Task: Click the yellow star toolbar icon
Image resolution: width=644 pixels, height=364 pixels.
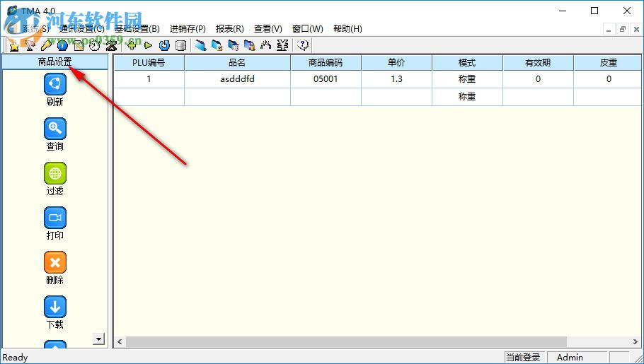Action: pos(13,45)
